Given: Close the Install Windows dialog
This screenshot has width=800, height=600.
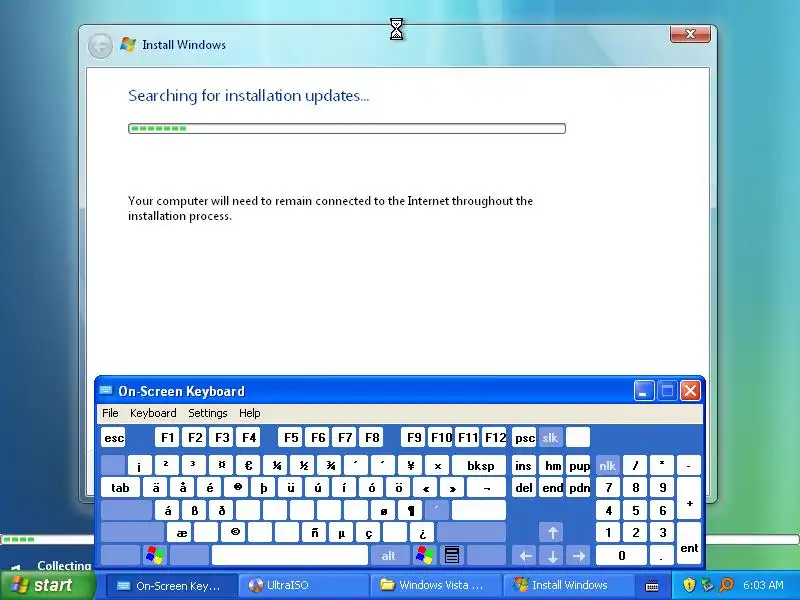Looking at the screenshot, I should (x=690, y=34).
